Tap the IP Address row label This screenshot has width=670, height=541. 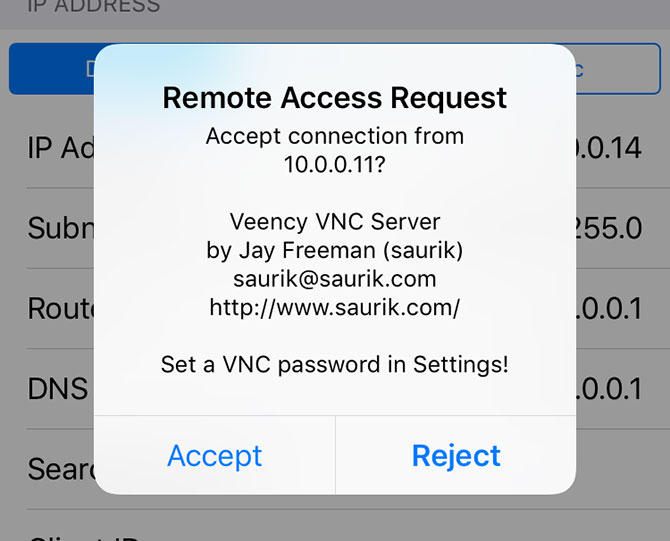click(x=61, y=148)
